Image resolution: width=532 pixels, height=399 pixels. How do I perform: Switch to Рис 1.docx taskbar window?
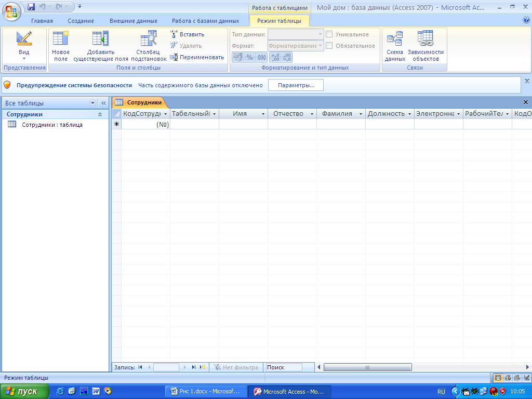(x=205, y=391)
